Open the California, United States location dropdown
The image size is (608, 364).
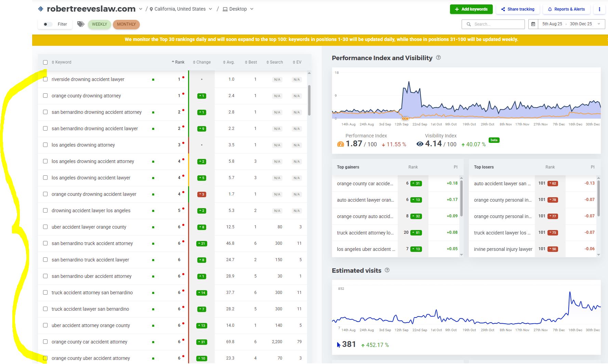181,9
